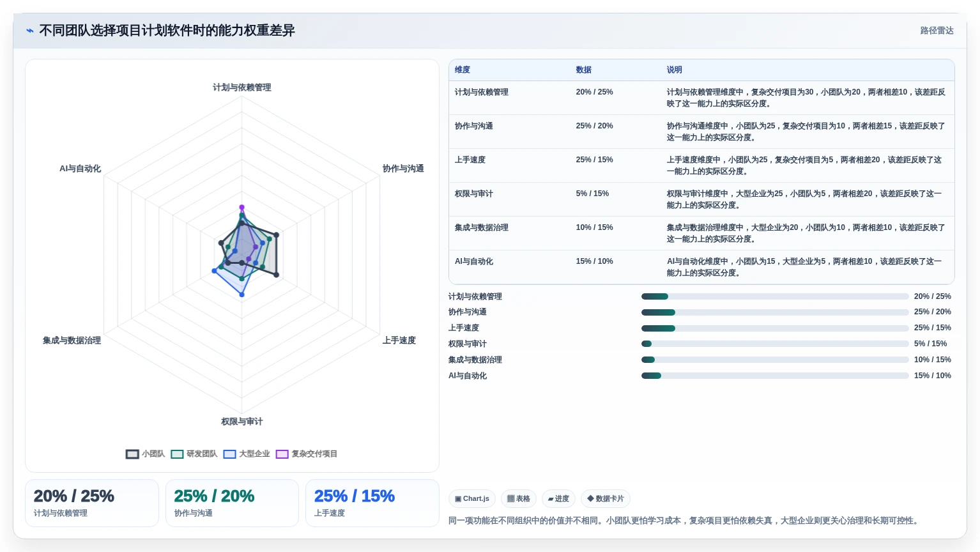Select the 维度 column header in the table
980x552 pixels.
[463, 70]
